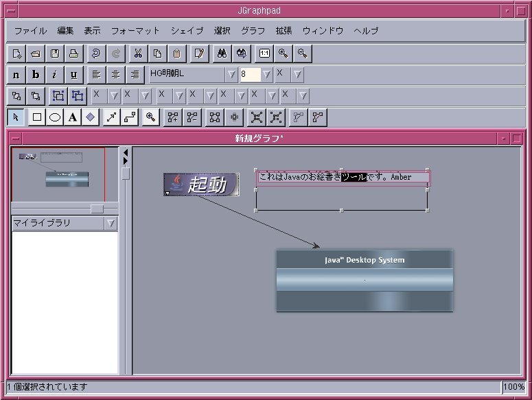Click the Find Next binoculars-with-arrow icon
The image size is (532, 400).
(242, 54)
